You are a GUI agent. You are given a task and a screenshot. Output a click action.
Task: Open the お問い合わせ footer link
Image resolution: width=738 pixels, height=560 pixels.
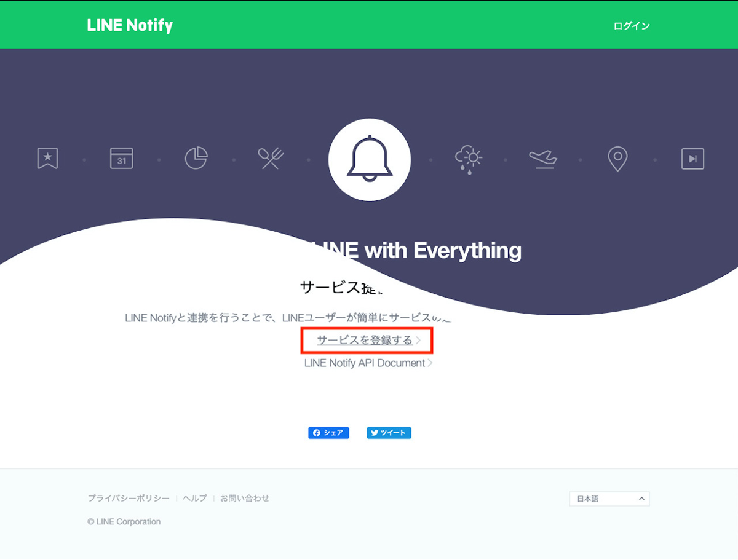point(245,499)
